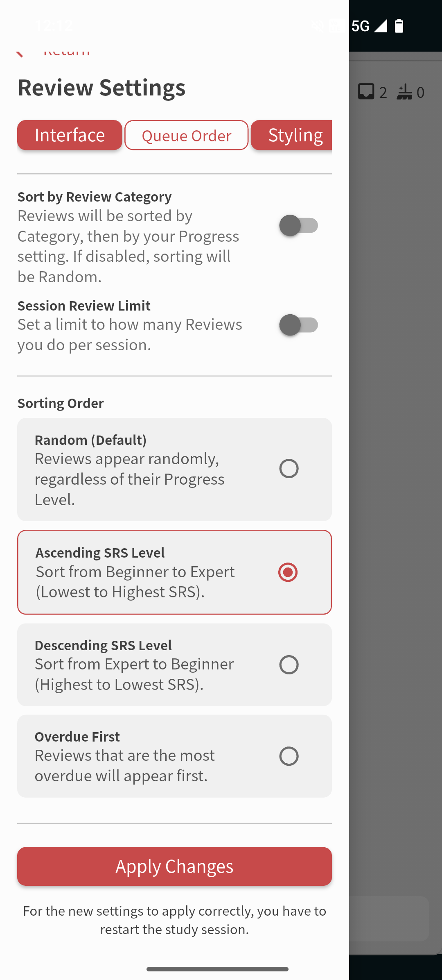Tap the Return link at top
The image size is (442, 980).
point(66,52)
